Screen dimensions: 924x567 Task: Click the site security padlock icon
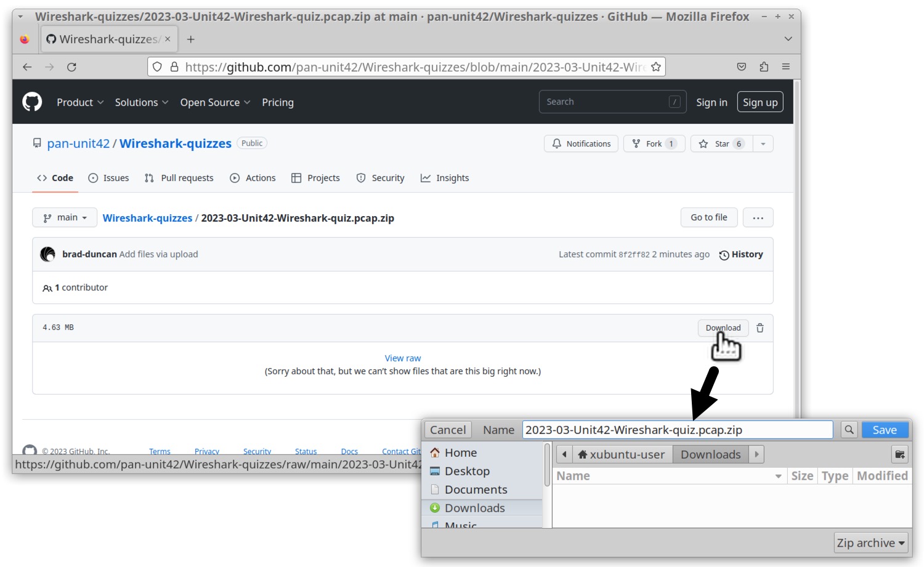pyautogui.click(x=174, y=66)
